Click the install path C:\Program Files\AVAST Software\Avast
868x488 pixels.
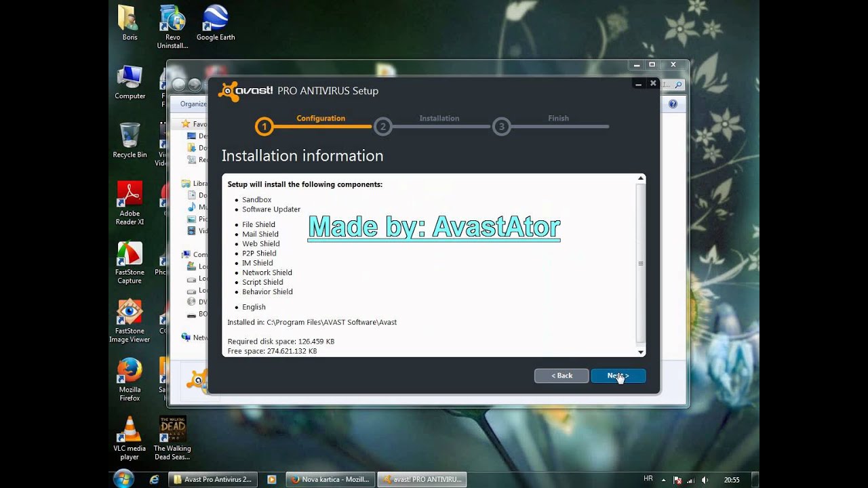(x=332, y=323)
